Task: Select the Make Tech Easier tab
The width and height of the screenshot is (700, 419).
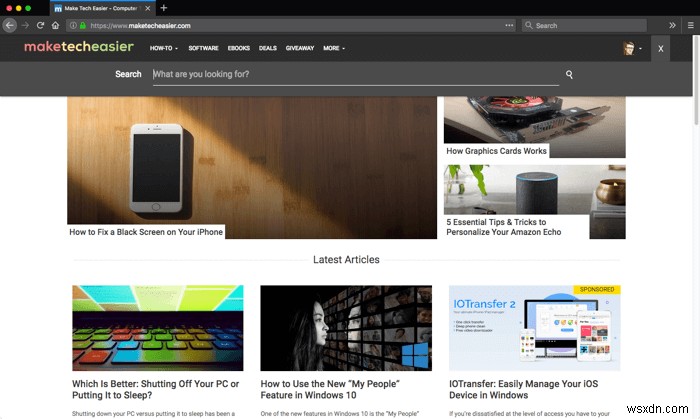Action: (x=102, y=8)
